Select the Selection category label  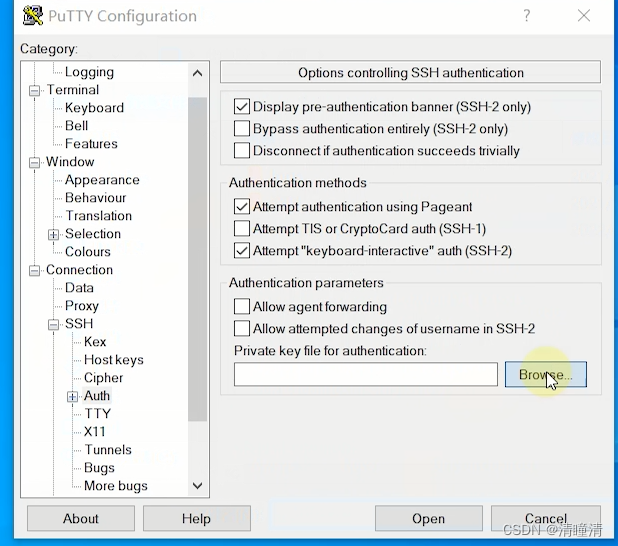click(93, 234)
